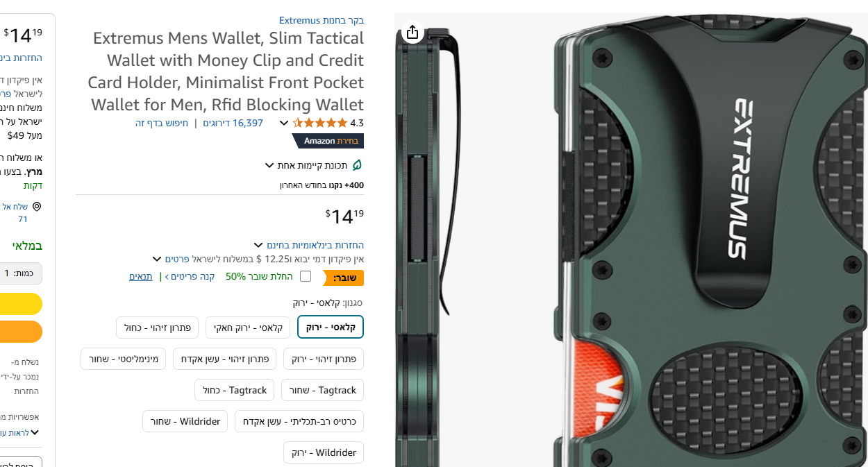Expand the rating breakdown chevron
This screenshot has height=467, width=868.
click(x=283, y=124)
